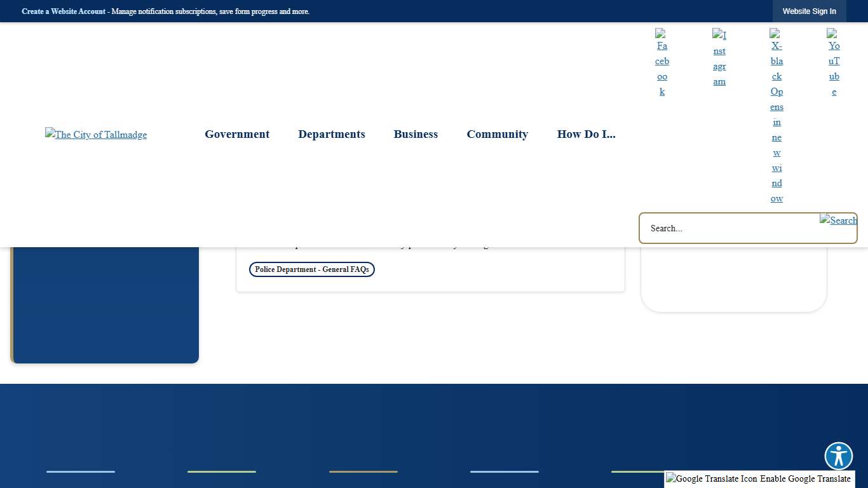Image resolution: width=868 pixels, height=488 pixels.
Task: Open the Instagram social media icon
Action: tap(719, 58)
